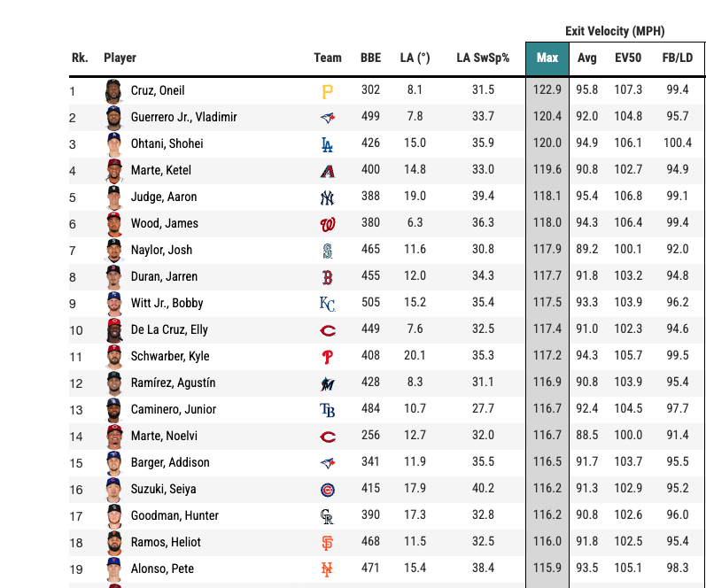Click the Pittsburgh Pirates team logo

click(x=327, y=90)
